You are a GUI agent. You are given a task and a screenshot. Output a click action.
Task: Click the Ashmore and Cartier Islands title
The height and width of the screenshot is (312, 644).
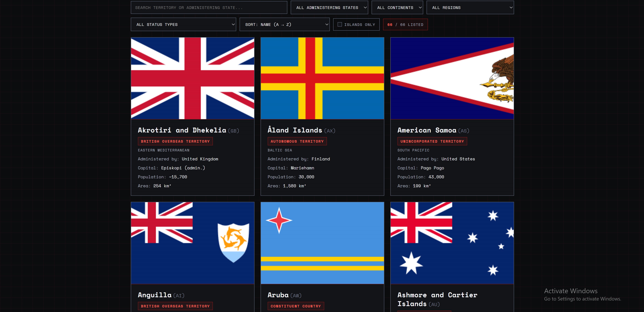[437, 299]
